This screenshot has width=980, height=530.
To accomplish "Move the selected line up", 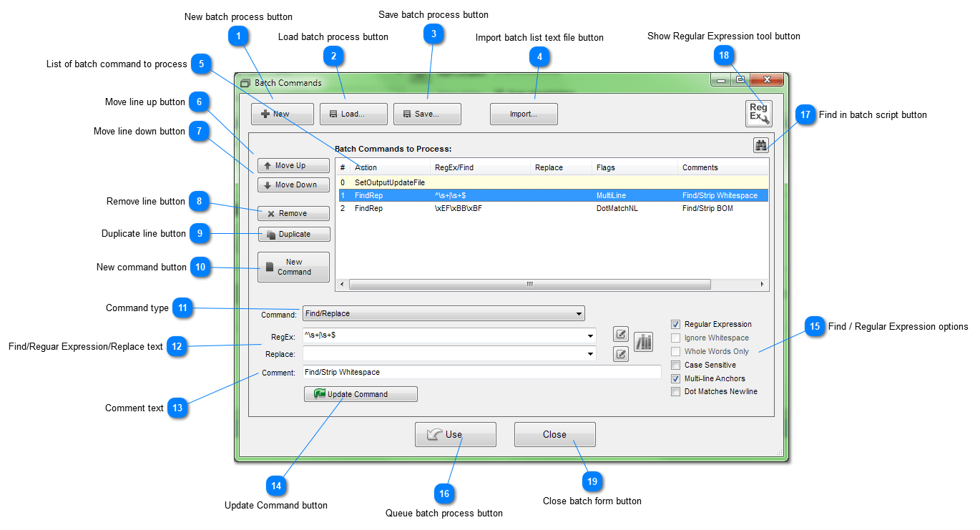I will tap(293, 165).
